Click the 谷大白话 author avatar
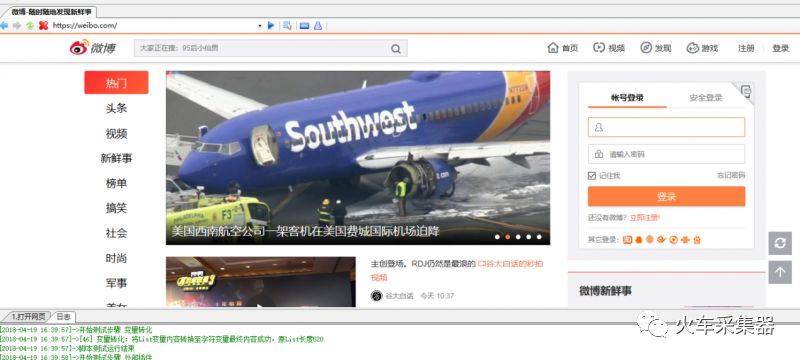The image size is (800, 360). (x=377, y=296)
